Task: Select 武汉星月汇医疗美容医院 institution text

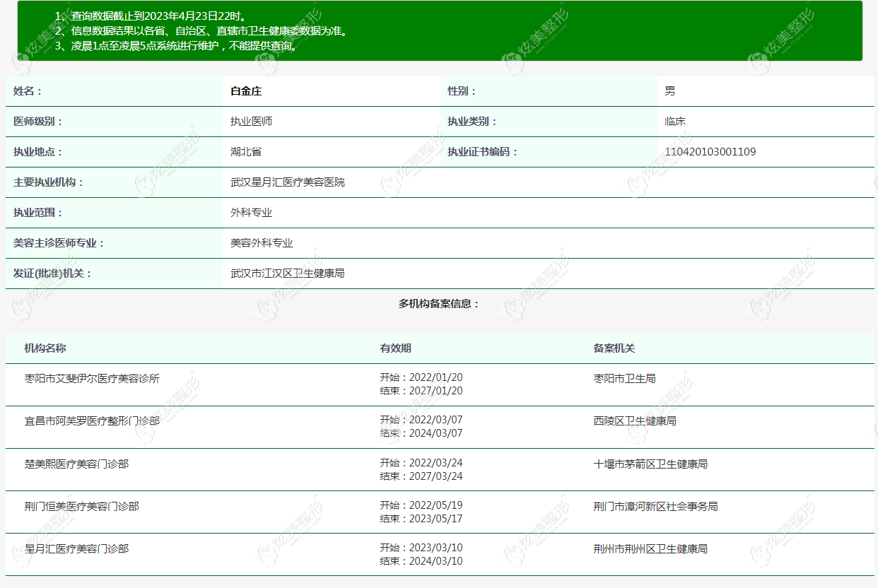Action: 288,182
